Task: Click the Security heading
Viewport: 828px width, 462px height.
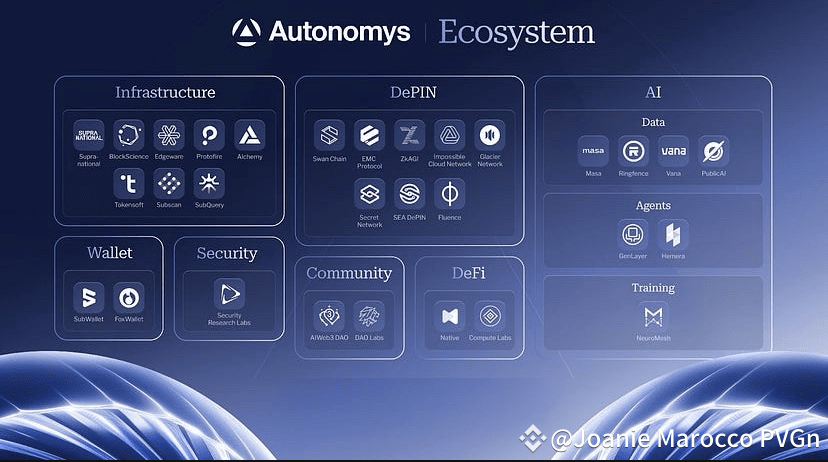Action: pyautogui.click(x=227, y=253)
